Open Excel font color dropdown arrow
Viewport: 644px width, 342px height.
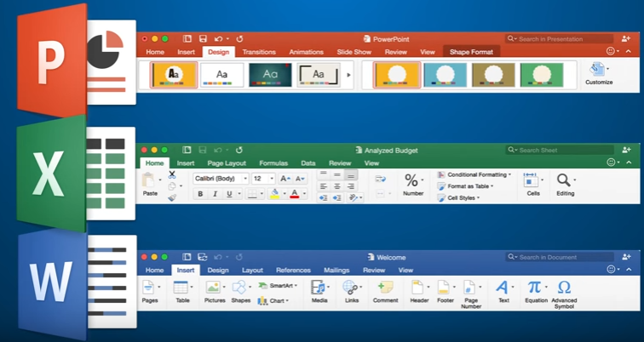click(x=304, y=194)
